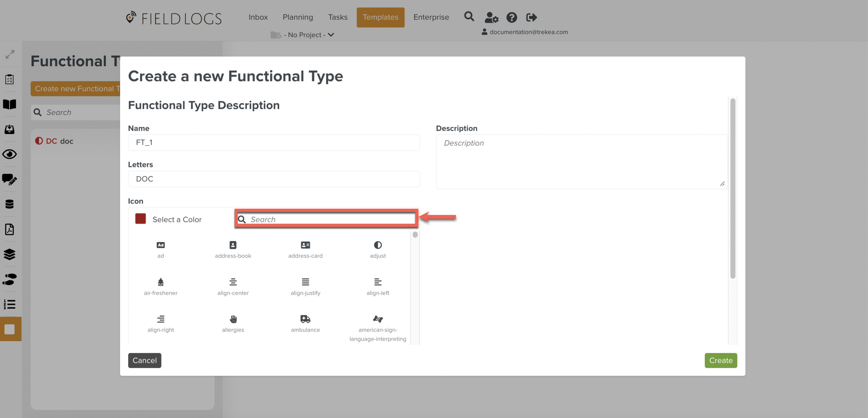This screenshot has width=868, height=418.
Task: Click the Cancel button
Action: [144, 360]
